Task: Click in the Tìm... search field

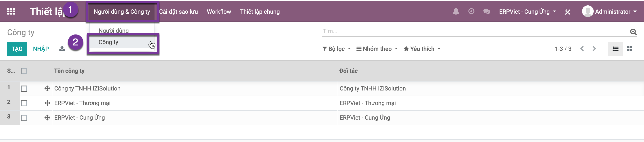Action: [x=475, y=31]
